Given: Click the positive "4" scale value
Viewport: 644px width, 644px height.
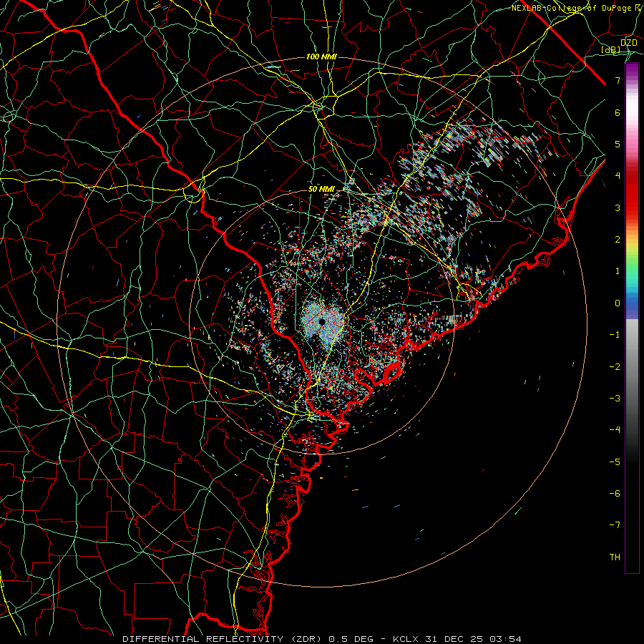Looking at the screenshot, I should tap(618, 176).
